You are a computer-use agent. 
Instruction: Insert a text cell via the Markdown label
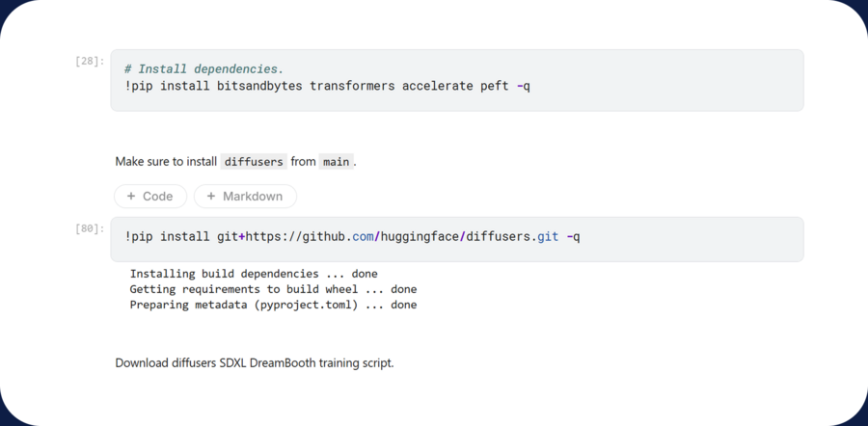point(253,197)
